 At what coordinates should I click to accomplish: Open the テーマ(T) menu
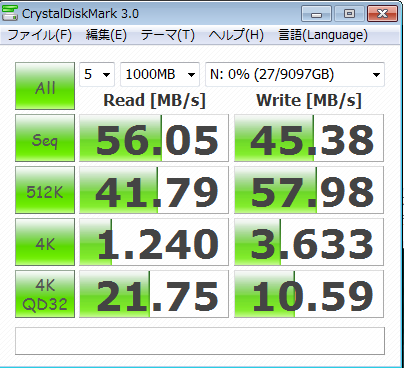click(x=168, y=35)
